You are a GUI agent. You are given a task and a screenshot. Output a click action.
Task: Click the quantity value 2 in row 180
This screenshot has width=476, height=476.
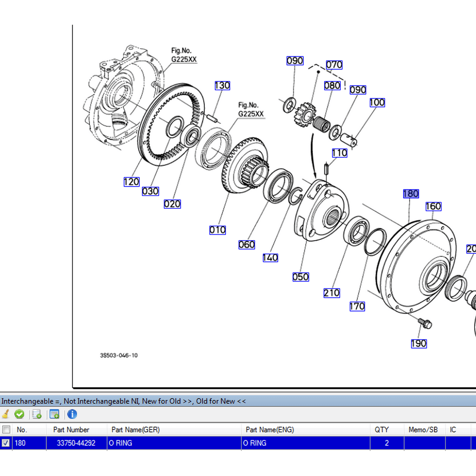(387, 443)
